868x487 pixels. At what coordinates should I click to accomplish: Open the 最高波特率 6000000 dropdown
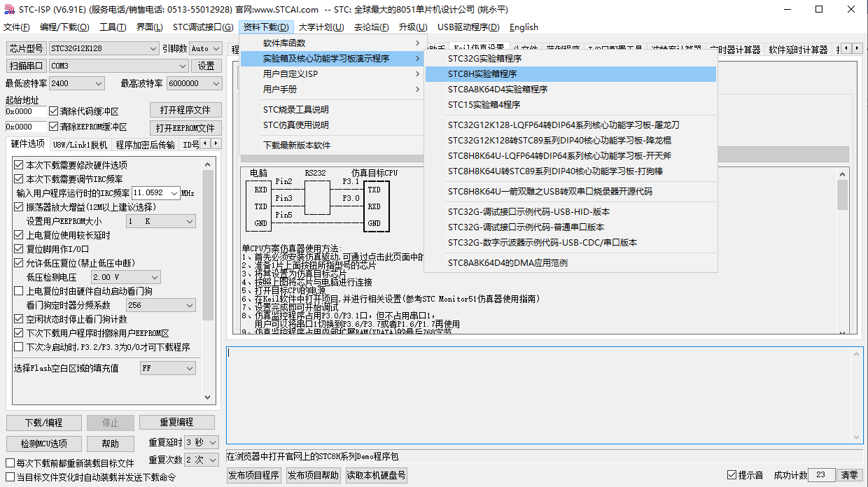(x=194, y=83)
